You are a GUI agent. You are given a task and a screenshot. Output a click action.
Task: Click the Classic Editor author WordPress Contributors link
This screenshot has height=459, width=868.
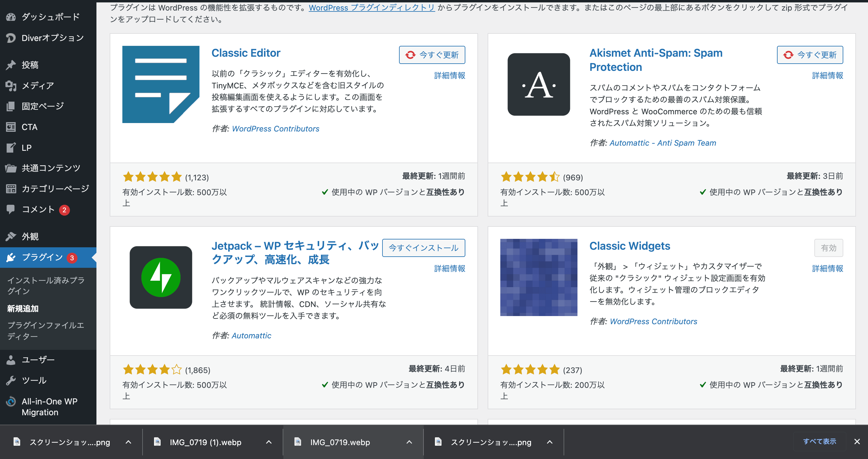click(276, 129)
